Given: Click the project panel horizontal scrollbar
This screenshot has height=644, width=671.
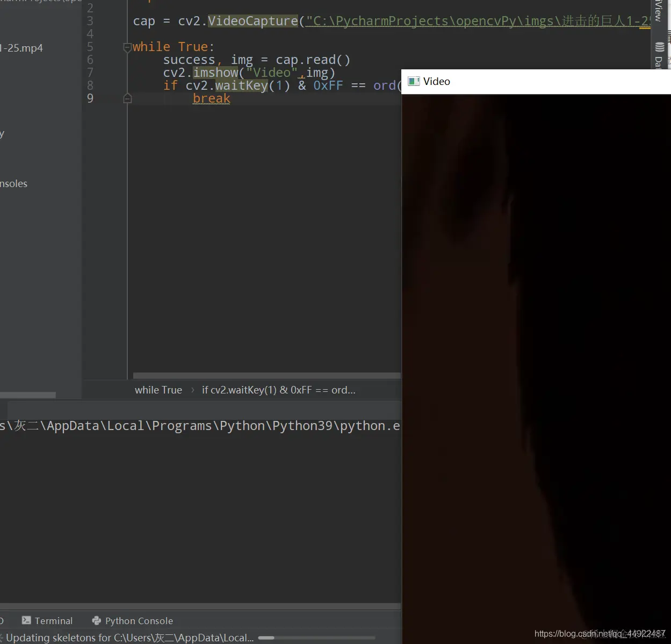Looking at the screenshot, I should point(28,395).
